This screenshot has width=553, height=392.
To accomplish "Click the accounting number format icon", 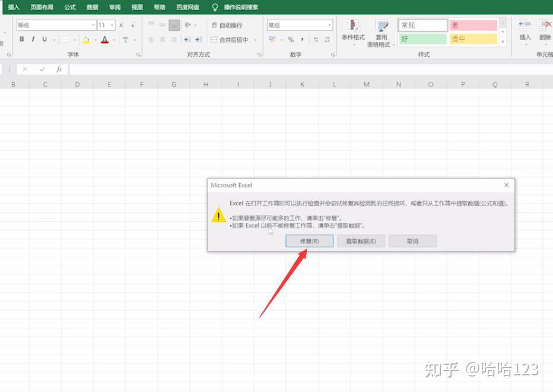I will click(x=272, y=40).
